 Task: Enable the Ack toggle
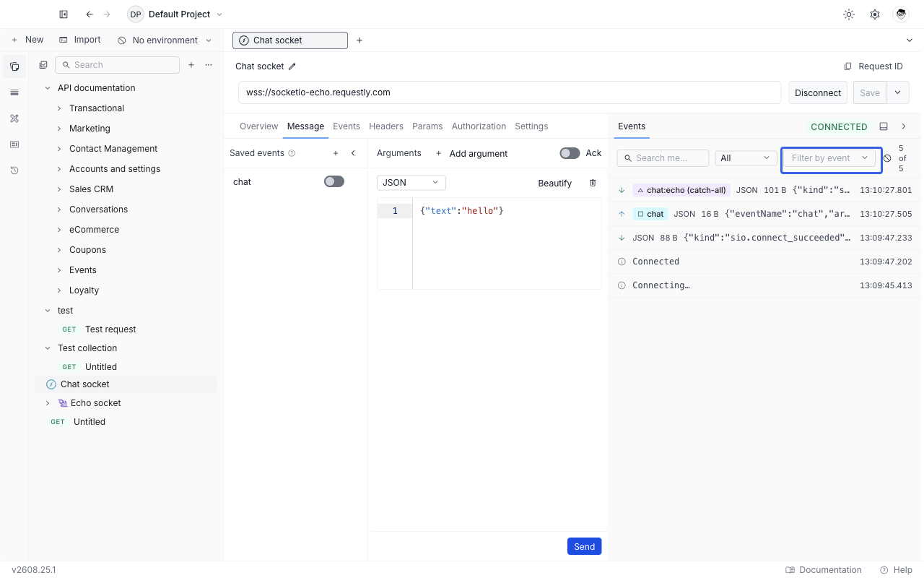pos(570,153)
